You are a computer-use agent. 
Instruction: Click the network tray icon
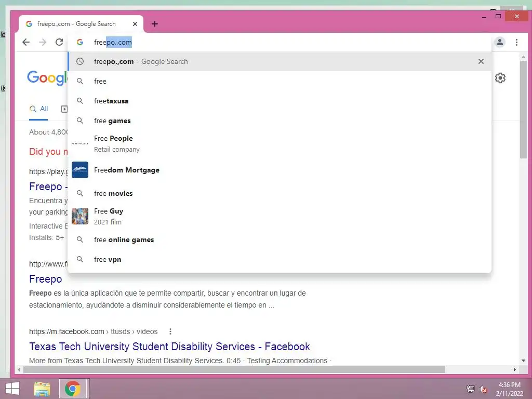471,389
